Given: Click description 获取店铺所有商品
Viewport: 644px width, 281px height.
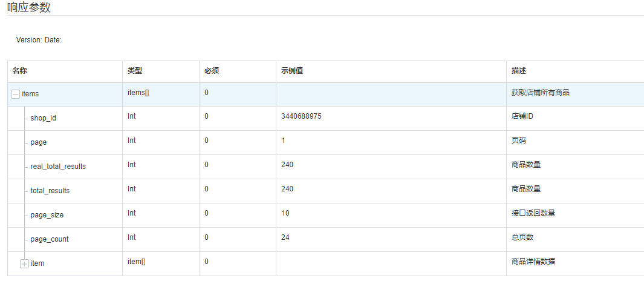Looking at the screenshot, I should coord(541,93).
